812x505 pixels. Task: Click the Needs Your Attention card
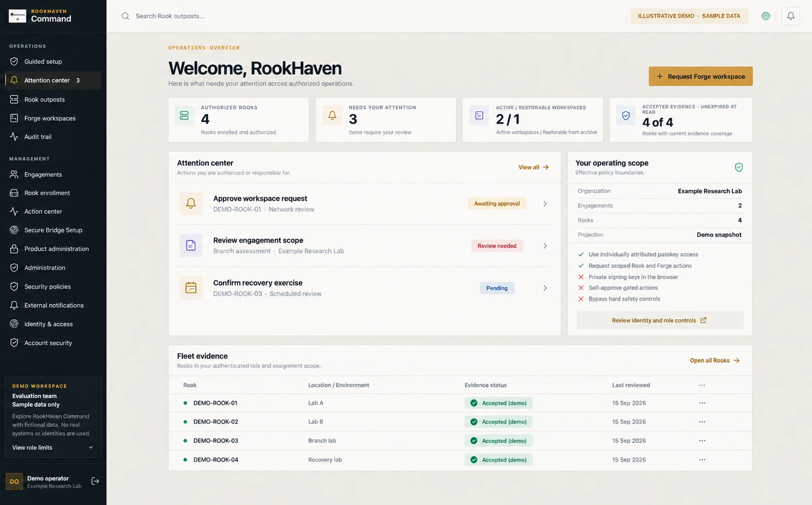click(x=386, y=120)
